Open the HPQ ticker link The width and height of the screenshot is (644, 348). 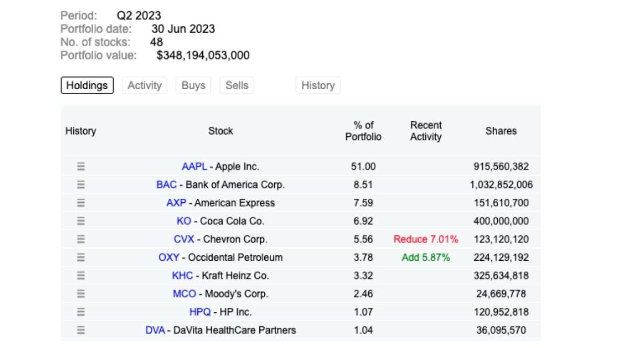pos(200,312)
